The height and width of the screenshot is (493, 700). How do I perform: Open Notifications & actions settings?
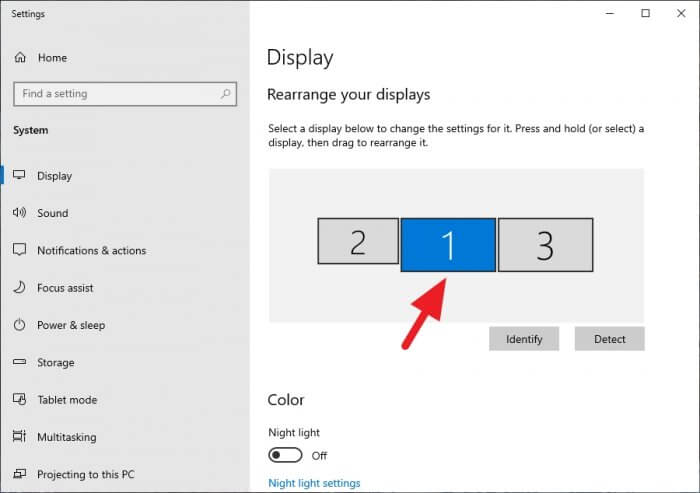tap(125, 251)
